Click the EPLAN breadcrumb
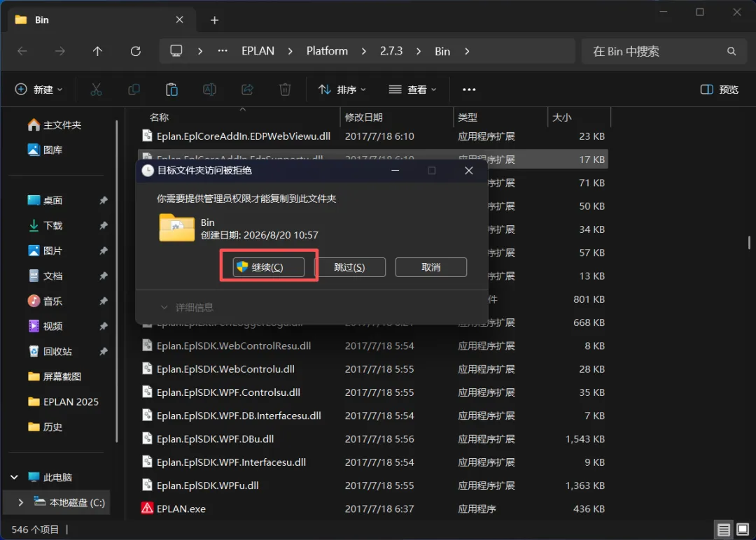Viewport: 756px width, 540px height. (x=258, y=51)
